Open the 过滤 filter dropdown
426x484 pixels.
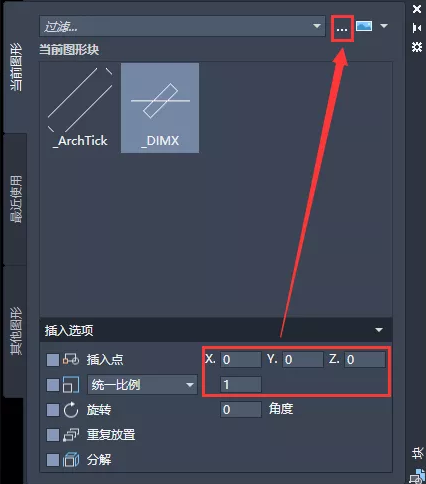(317, 26)
